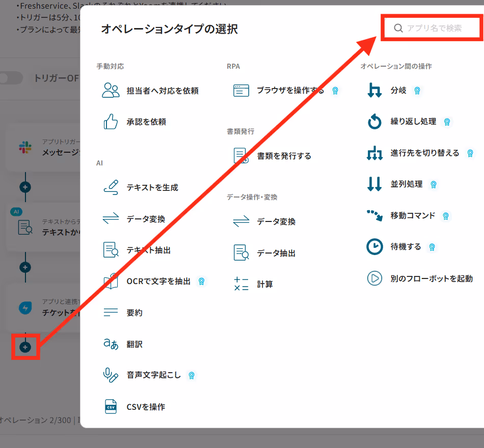Click the CSVを操作 label
The image size is (484, 448).
pyautogui.click(x=146, y=407)
